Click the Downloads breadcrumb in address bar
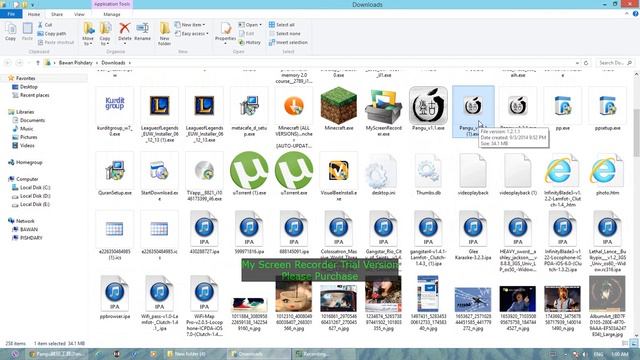This screenshot has width=640, height=360. tap(113, 63)
